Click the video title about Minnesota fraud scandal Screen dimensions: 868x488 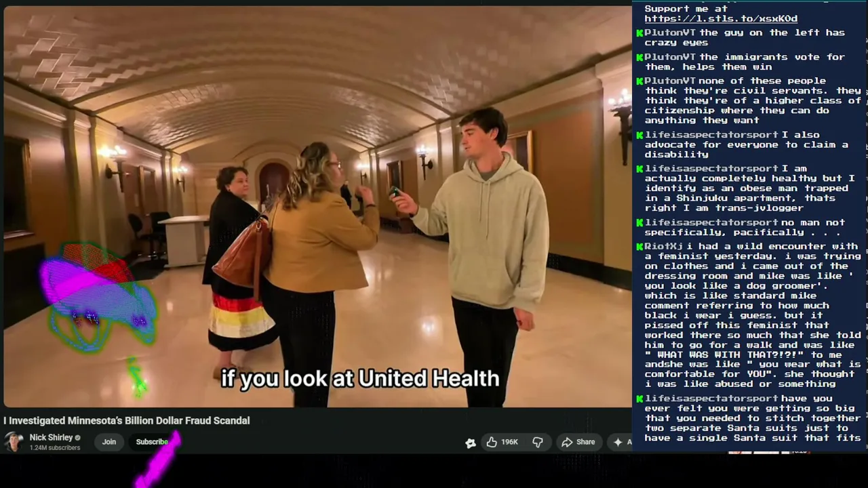127,421
